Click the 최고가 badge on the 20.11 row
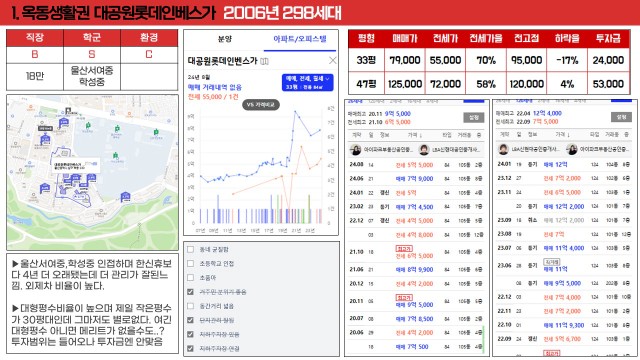Screen dimensions: 640x360 (404, 298)
